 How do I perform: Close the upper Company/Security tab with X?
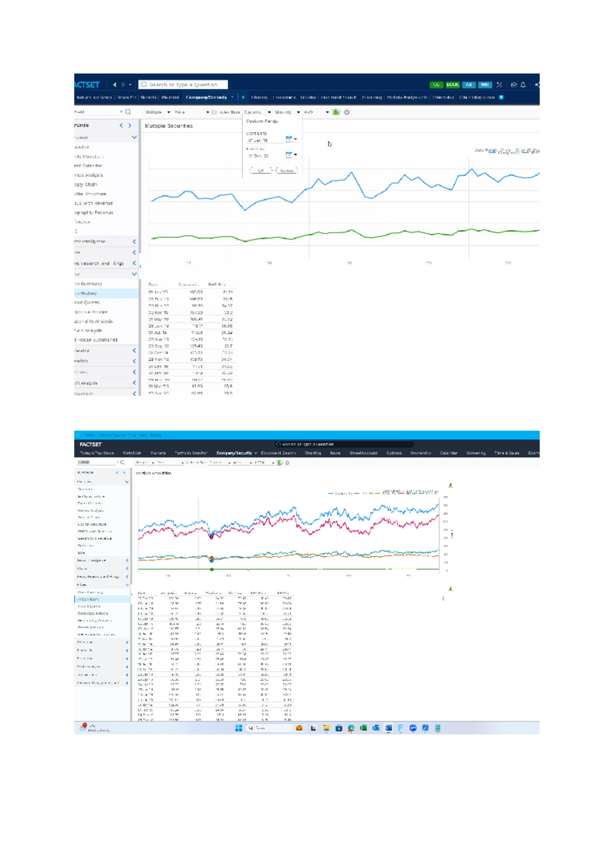pyautogui.click(x=243, y=97)
